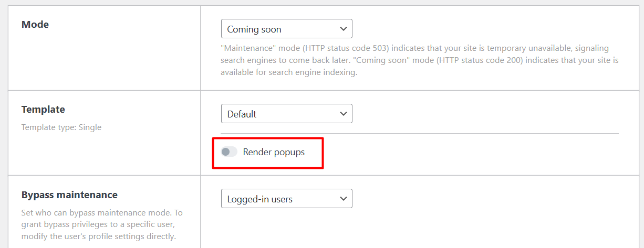Open the Mode dropdown set to Coming soon
Viewport: 644px width, 248px height.
point(286,29)
